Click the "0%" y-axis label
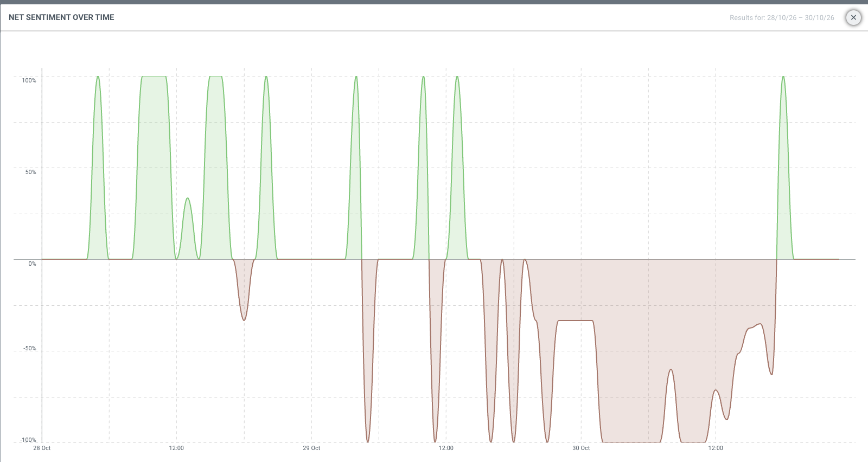The height and width of the screenshot is (462, 868). coord(32,264)
